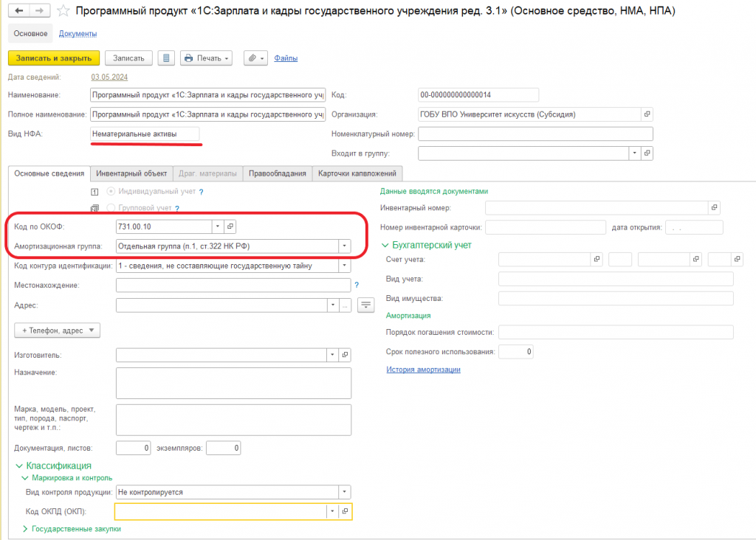Click into the Назначение text area
This screenshot has height=540, width=756.
click(x=233, y=384)
